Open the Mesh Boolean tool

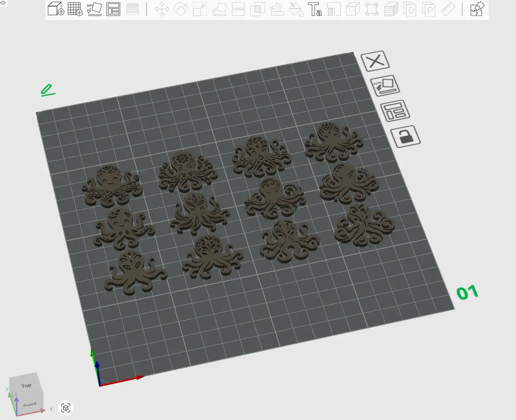click(257, 9)
